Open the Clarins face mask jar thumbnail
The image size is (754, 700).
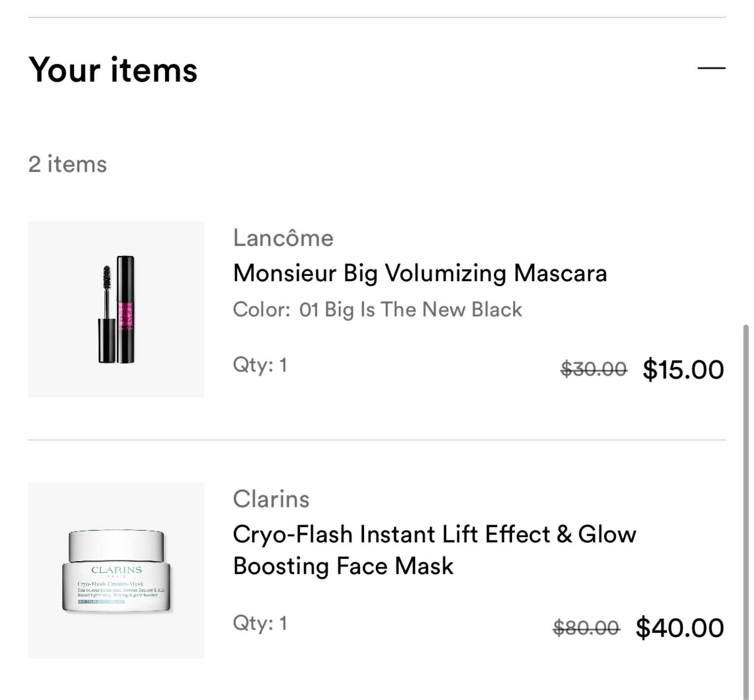(116, 570)
